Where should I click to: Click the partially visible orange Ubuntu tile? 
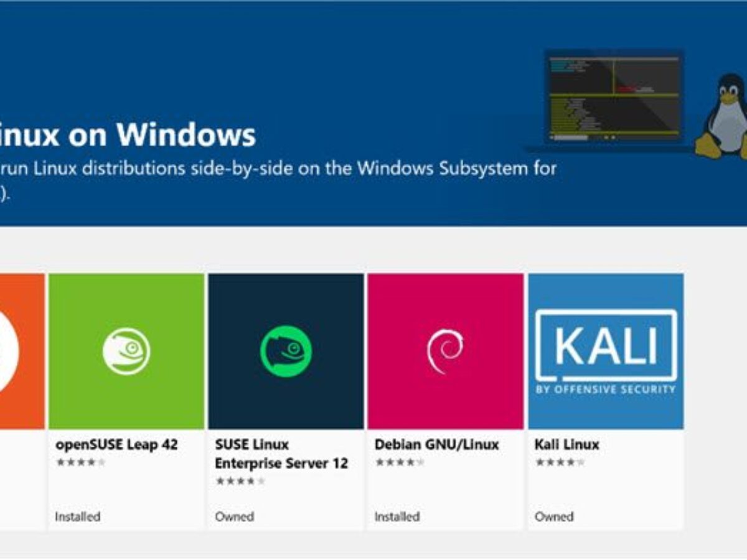point(22,351)
